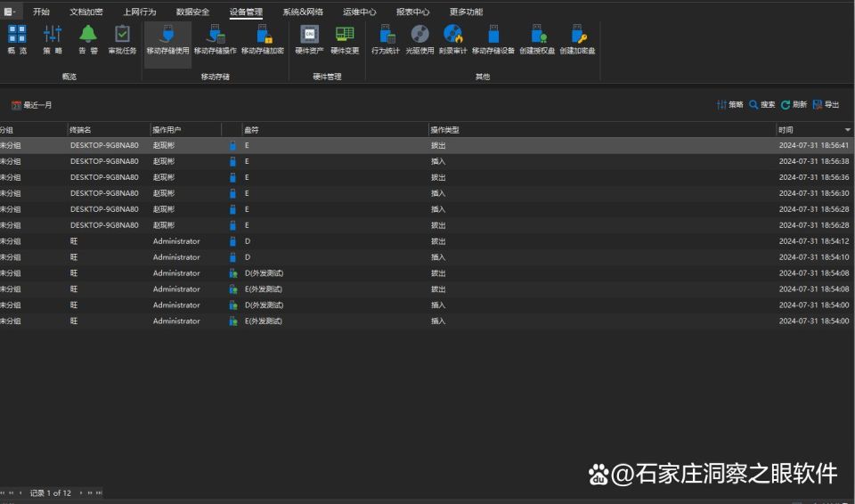This screenshot has width=855, height=504.
Task: Click previous record arrow in navigator
Action: (x=20, y=492)
